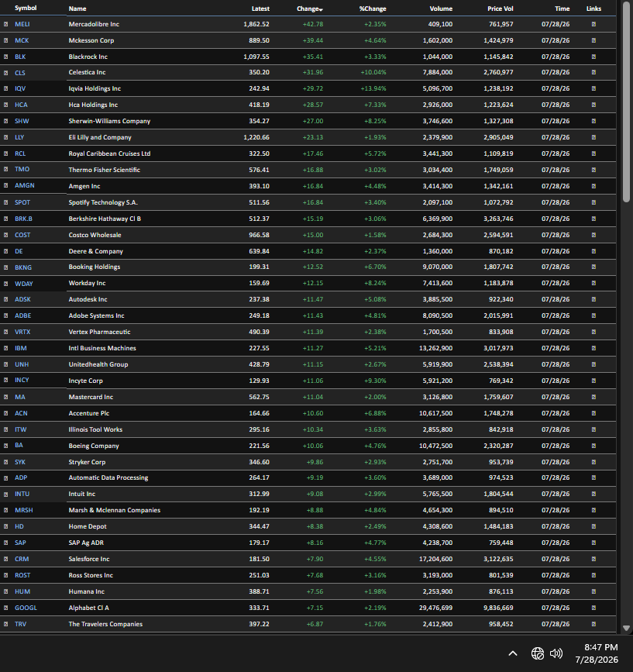The image size is (633, 672).
Task: Expand the MELI row details
Action: [x=6, y=25]
